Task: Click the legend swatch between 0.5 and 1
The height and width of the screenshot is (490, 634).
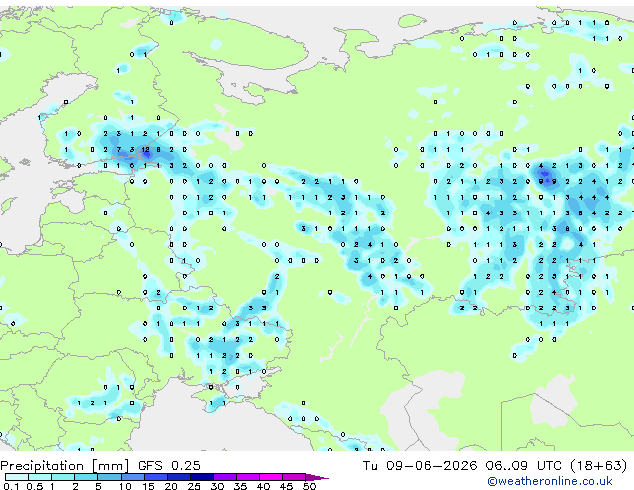Action: coord(40,477)
